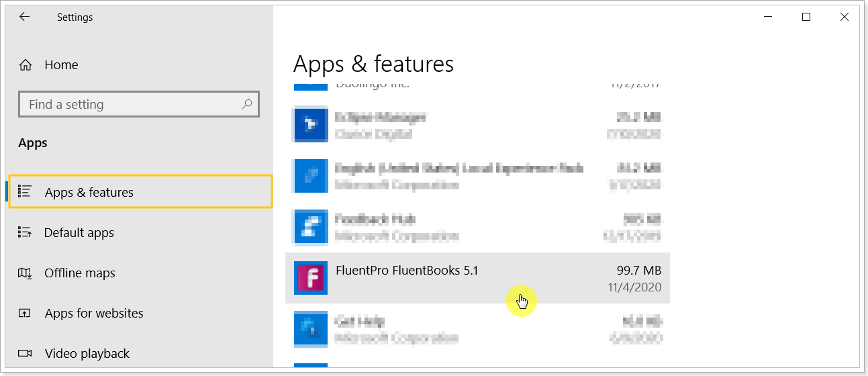Click the Apps & features list icon
This screenshot has width=868, height=376.
click(x=25, y=192)
